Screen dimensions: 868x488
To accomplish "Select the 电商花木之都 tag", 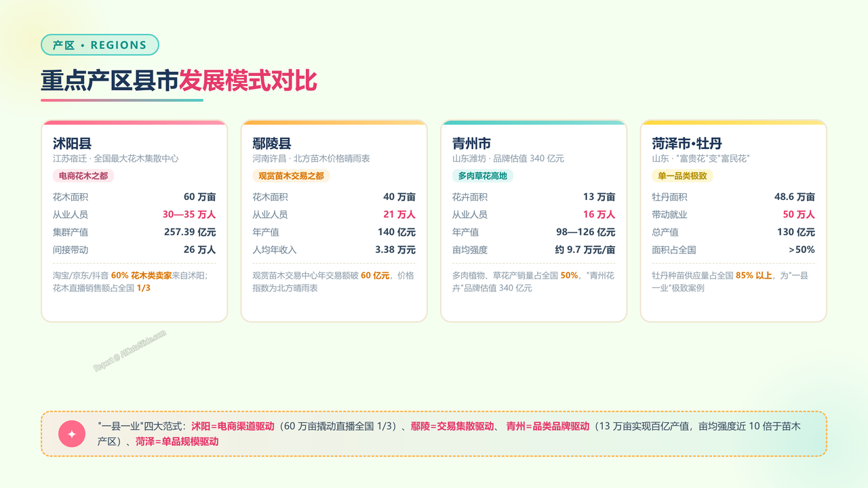I will pyautogui.click(x=83, y=176).
